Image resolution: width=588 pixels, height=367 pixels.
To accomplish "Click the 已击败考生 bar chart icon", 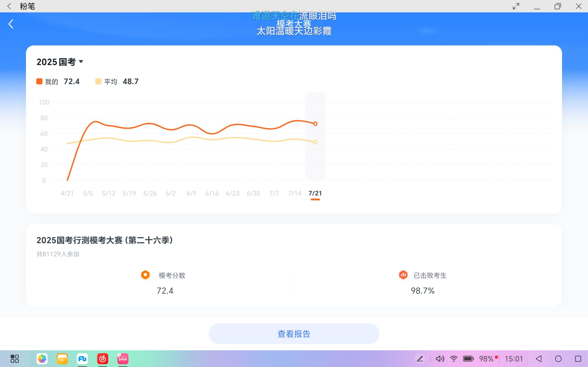I will click(x=403, y=275).
